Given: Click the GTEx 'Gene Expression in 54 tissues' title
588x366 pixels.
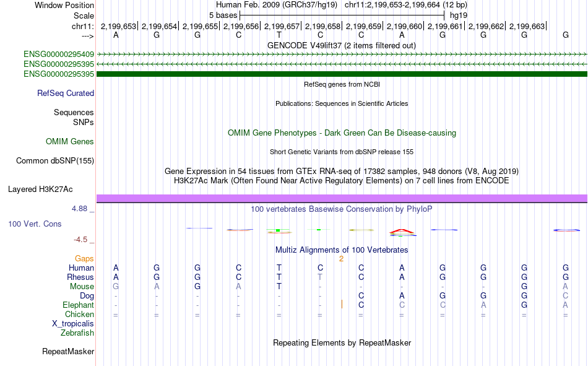Looking at the screenshot, I should (x=342, y=171).
